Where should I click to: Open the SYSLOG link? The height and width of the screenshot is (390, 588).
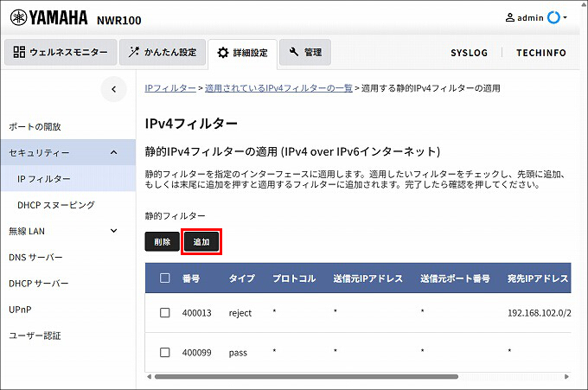tap(470, 53)
